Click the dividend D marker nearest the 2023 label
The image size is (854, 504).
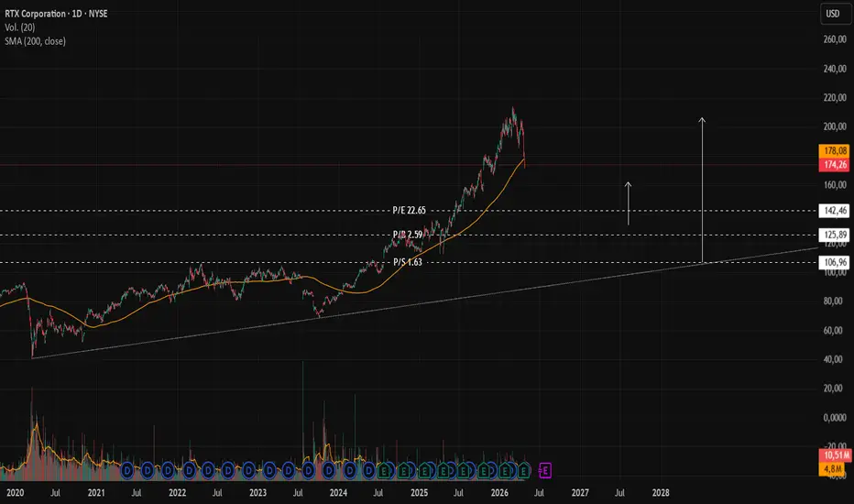click(x=249, y=470)
